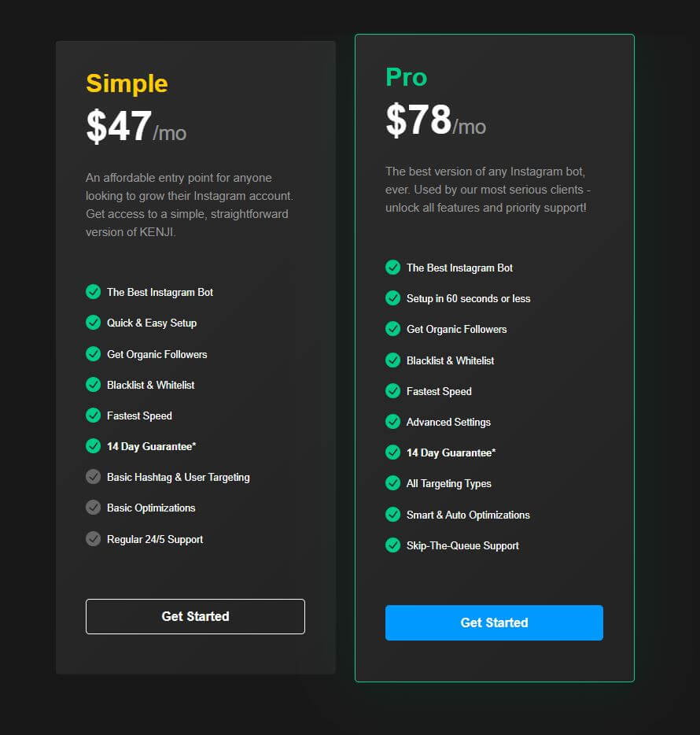
Task: Select the yellow Simple plan title
Action: [127, 84]
